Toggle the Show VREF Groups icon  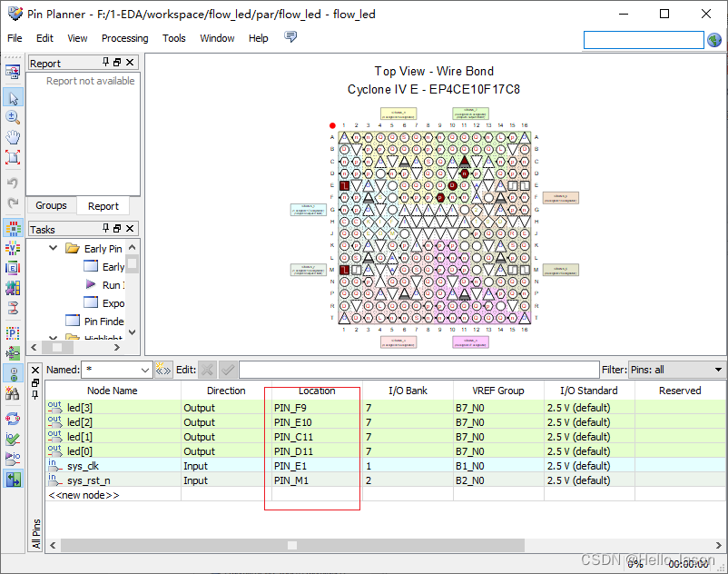13,249
